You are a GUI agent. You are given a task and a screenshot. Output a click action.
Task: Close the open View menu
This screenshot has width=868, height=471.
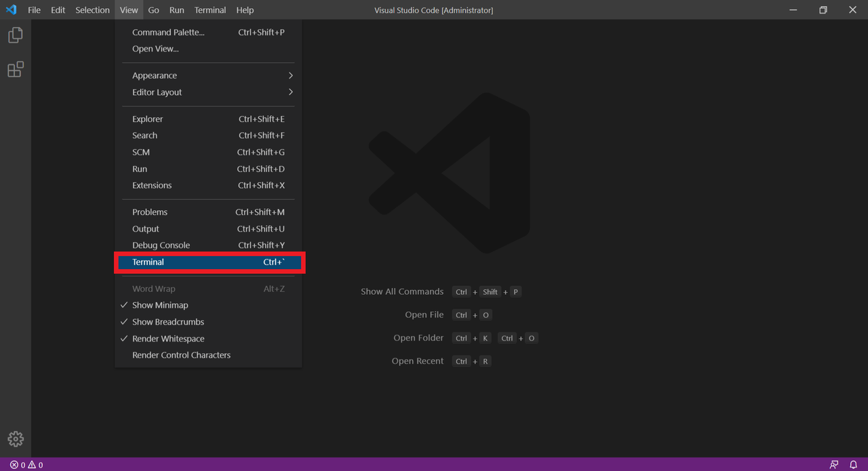(x=129, y=10)
